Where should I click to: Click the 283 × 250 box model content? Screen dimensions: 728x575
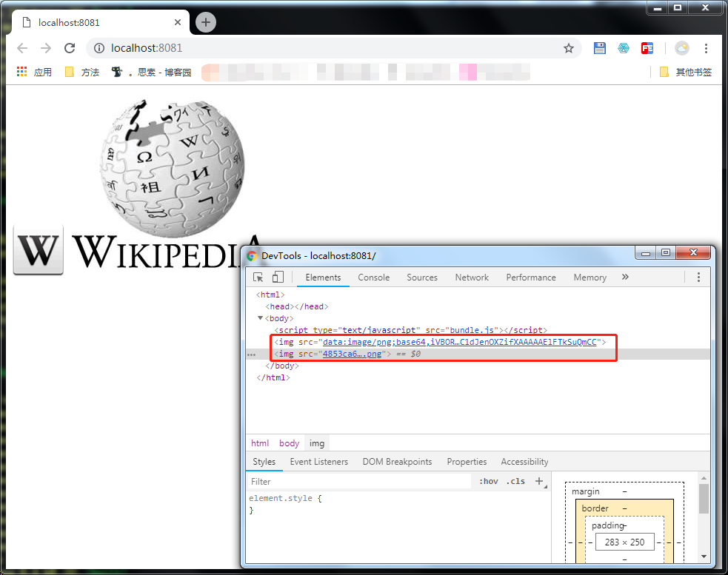(x=624, y=542)
